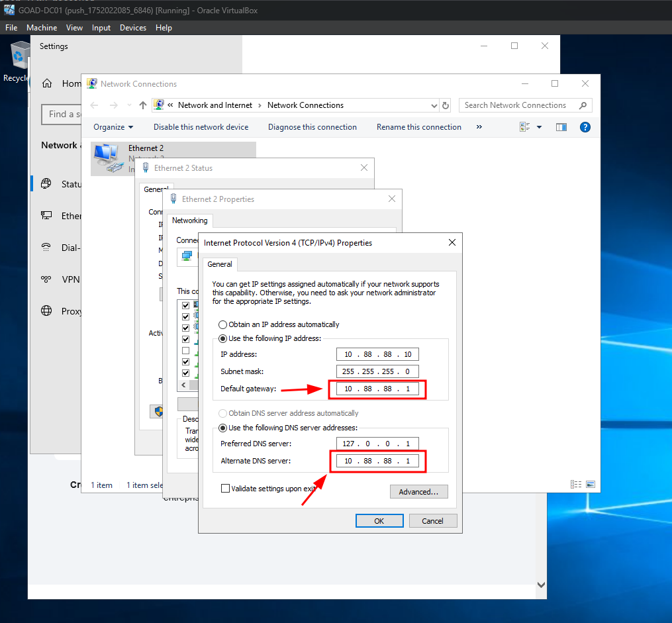Click the Network and Internet breadcrumb
The image size is (672, 623).
pos(215,105)
